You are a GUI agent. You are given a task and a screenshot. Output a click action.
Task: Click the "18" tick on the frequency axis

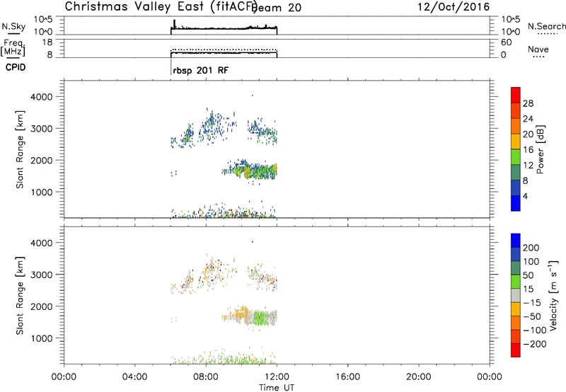[47, 42]
